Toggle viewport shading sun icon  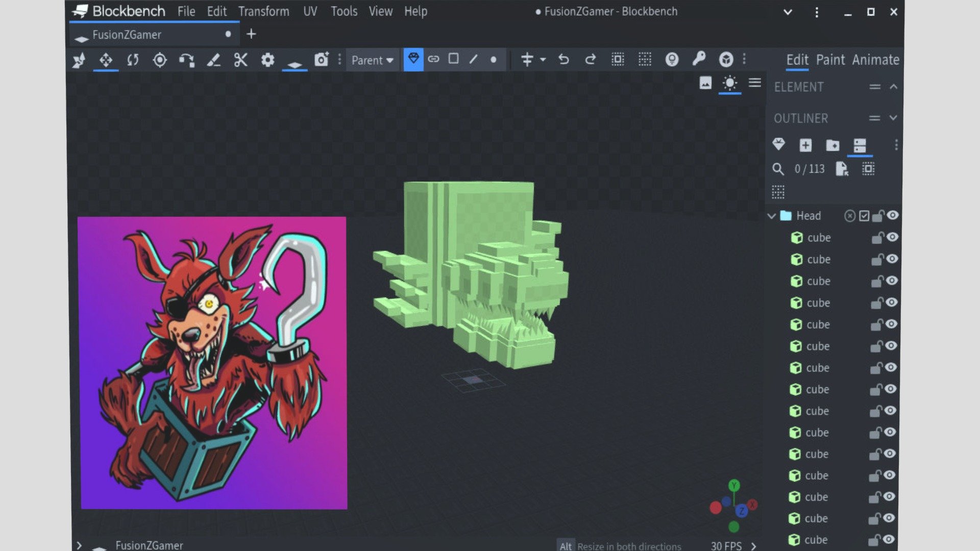pyautogui.click(x=730, y=83)
